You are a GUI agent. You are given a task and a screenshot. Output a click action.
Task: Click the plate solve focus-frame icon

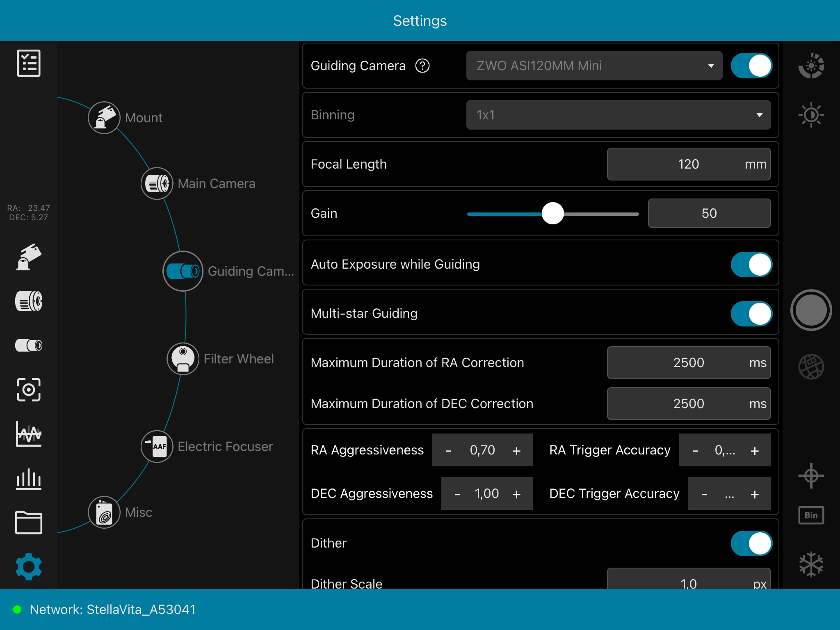tap(28, 389)
